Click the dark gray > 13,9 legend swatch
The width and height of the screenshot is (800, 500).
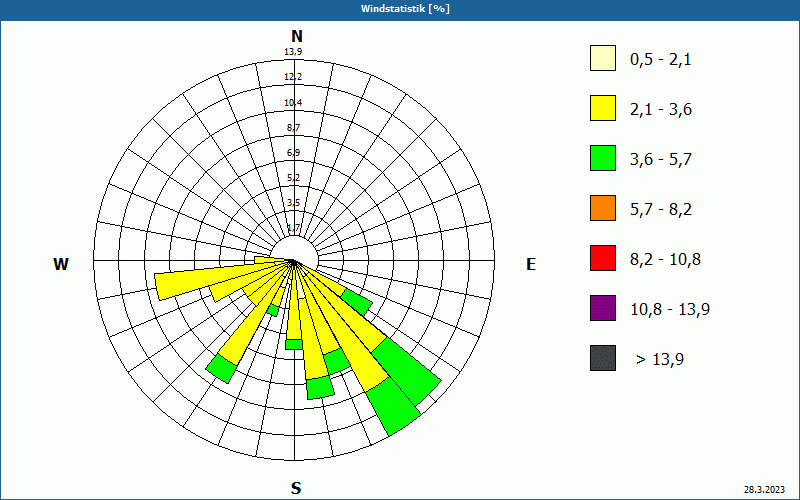click(603, 358)
